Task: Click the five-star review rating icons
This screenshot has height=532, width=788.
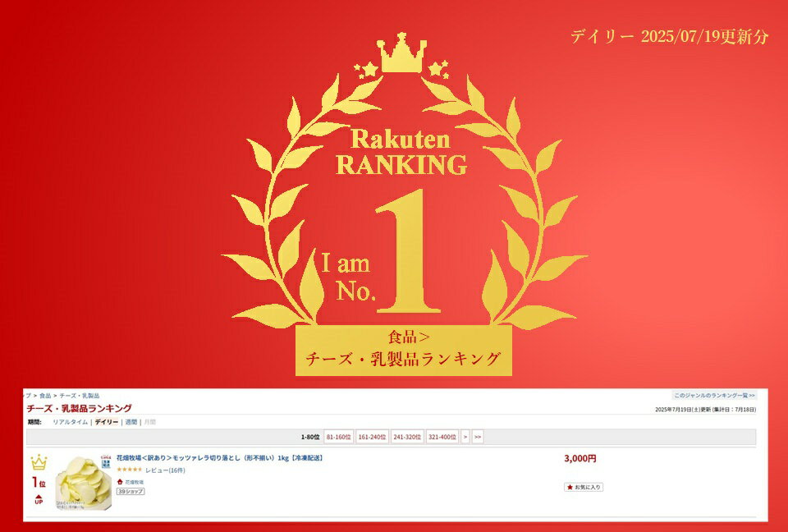Action: (x=129, y=470)
